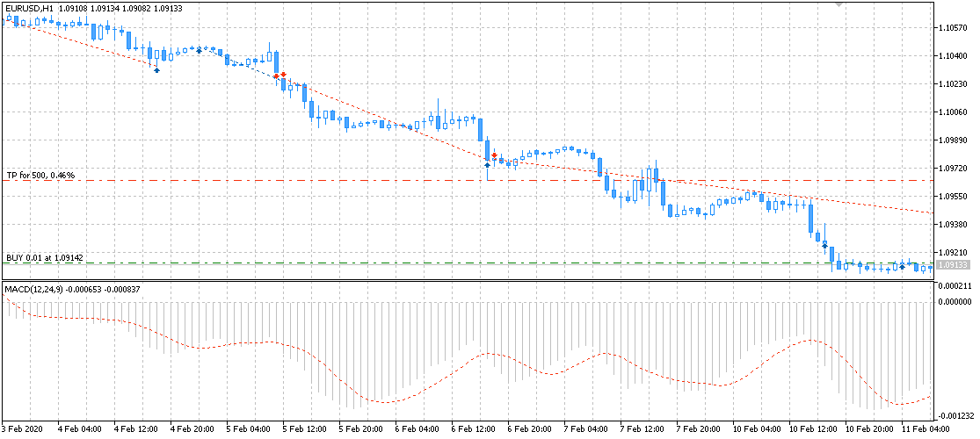Click price scale value 1.10230

click(953, 83)
